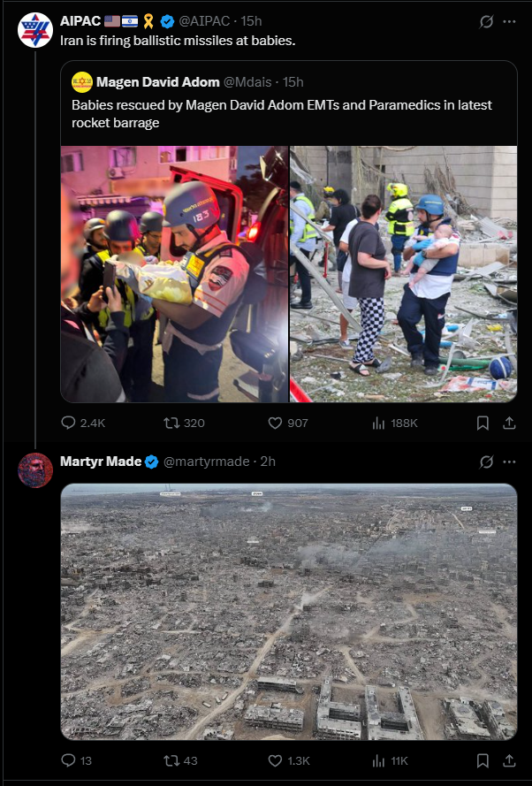The image size is (532, 786).
Task: Open the @martyrmade profile handle
Action: 207,462
